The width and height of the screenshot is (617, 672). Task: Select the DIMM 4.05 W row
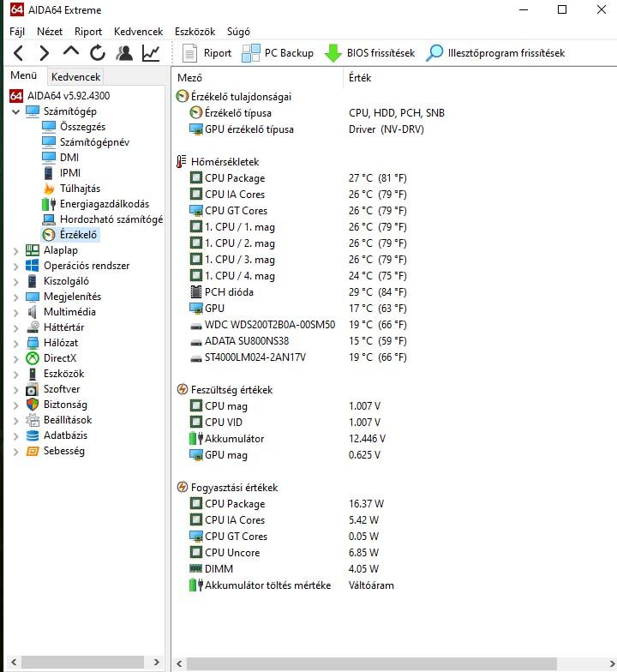pyautogui.click(x=285, y=569)
